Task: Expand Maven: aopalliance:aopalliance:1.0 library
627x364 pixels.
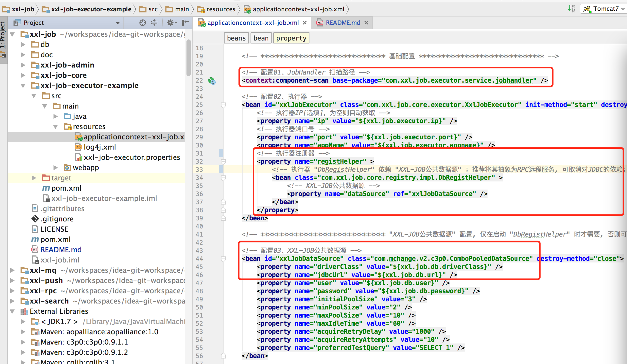Action: point(23,332)
